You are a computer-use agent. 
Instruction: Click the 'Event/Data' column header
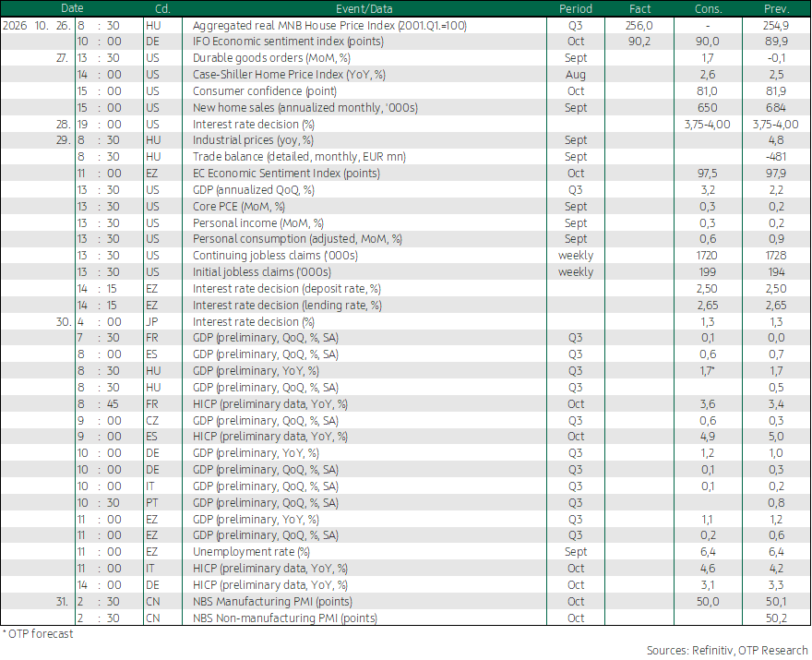click(364, 9)
